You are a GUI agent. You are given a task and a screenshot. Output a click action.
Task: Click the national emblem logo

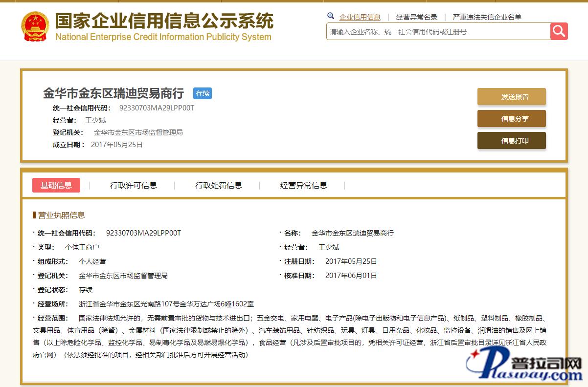(35, 27)
